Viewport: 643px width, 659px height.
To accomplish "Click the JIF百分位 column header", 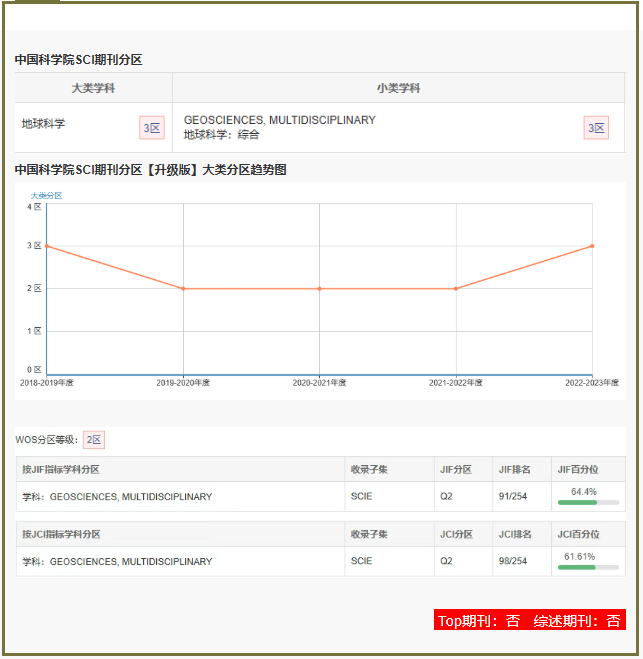I will click(x=578, y=470).
